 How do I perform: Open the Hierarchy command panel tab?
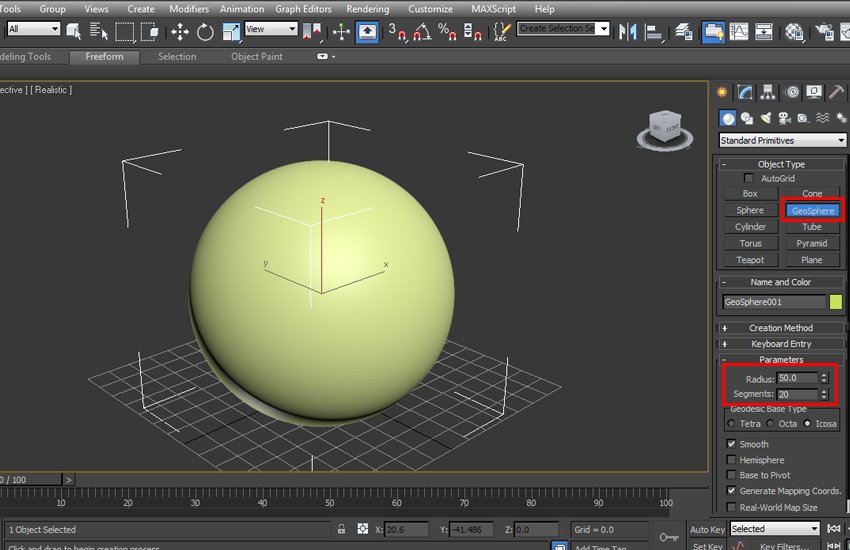point(769,92)
